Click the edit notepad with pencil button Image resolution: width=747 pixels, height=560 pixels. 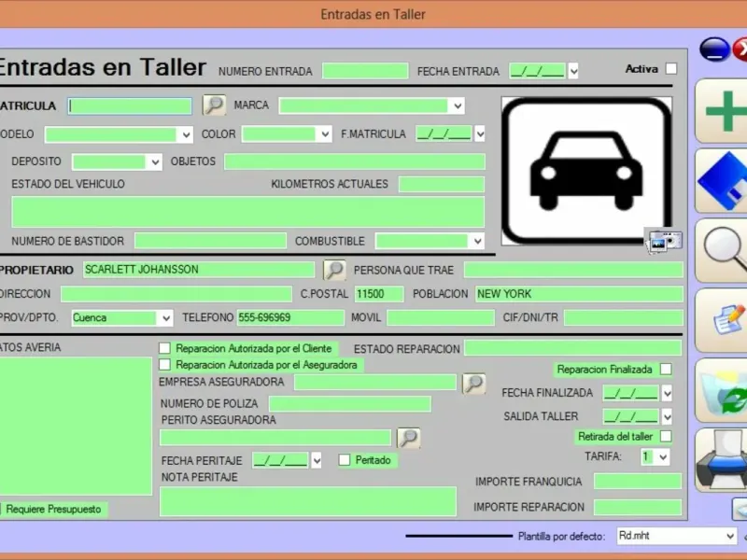(721, 320)
